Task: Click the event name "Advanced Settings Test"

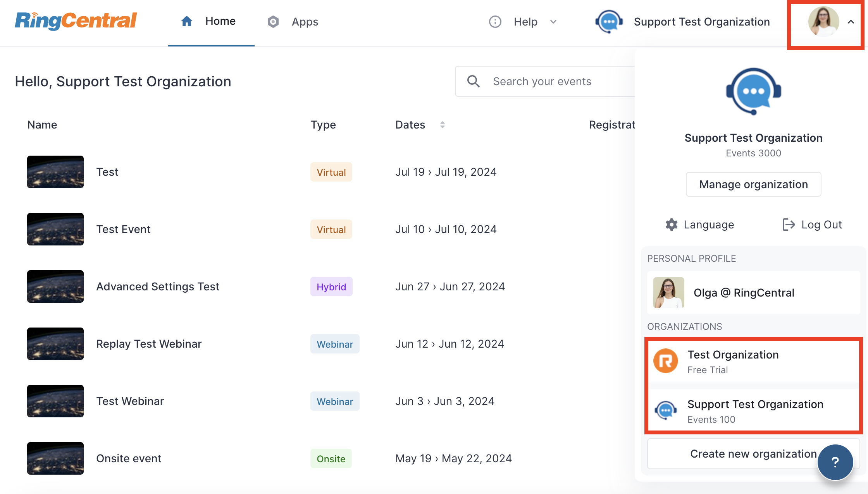Action: click(158, 286)
